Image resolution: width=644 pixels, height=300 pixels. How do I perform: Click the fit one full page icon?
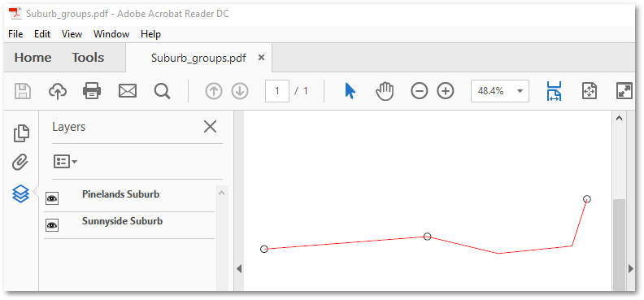pyautogui.click(x=590, y=91)
